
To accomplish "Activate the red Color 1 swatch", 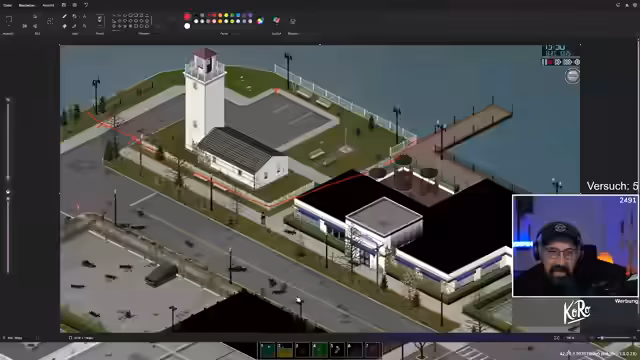I will [x=187, y=16].
